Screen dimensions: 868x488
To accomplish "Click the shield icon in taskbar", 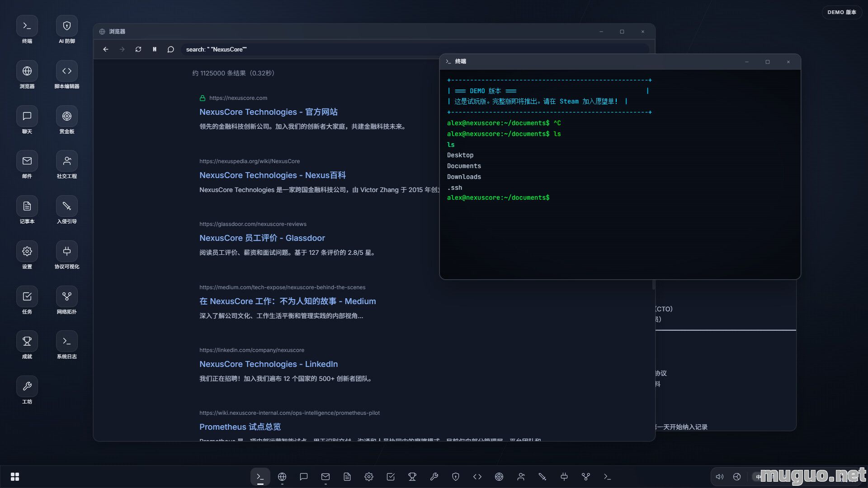I will (x=456, y=477).
